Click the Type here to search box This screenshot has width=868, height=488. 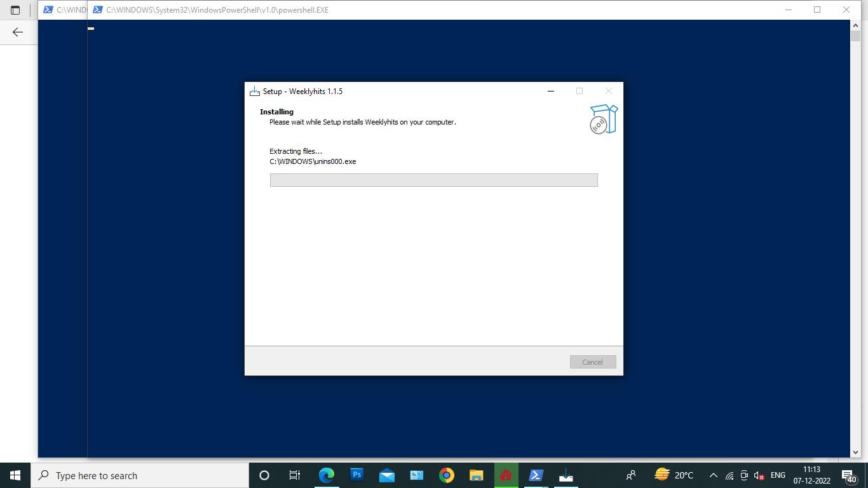pyautogui.click(x=140, y=475)
